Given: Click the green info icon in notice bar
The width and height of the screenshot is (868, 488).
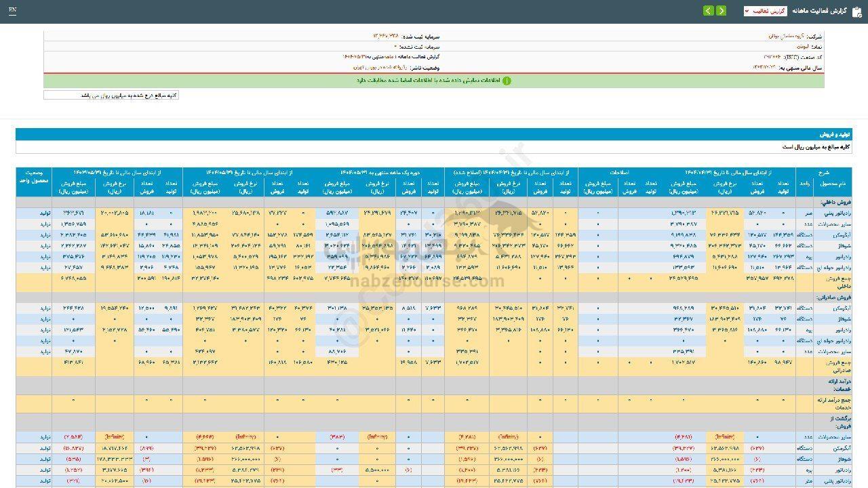Looking at the screenshot, I should click(x=507, y=81).
